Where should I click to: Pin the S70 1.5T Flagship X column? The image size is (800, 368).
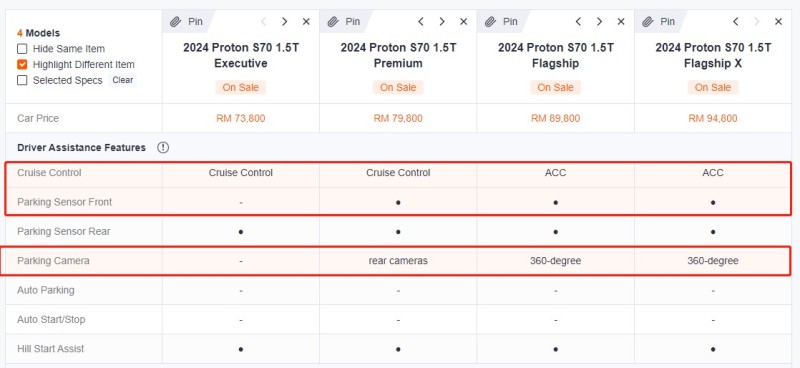pyautogui.click(x=659, y=21)
